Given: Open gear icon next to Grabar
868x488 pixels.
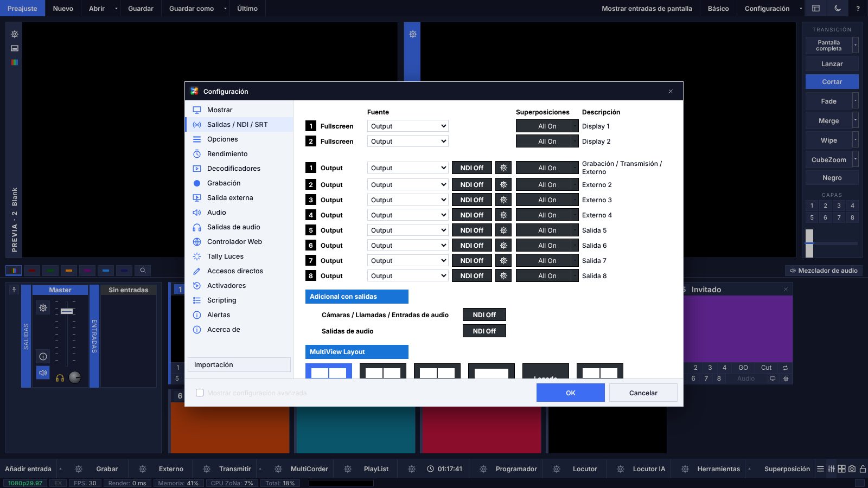Looking at the screenshot, I should (x=79, y=469).
